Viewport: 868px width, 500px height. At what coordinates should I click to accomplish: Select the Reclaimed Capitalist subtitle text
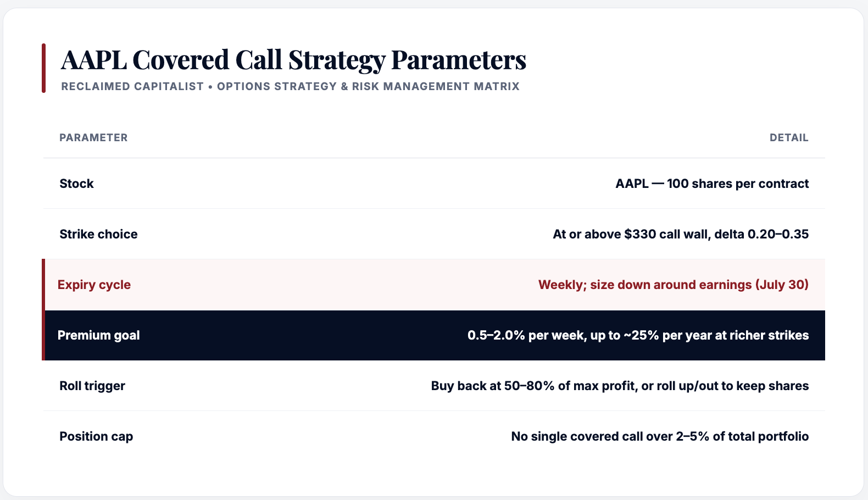(290, 86)
